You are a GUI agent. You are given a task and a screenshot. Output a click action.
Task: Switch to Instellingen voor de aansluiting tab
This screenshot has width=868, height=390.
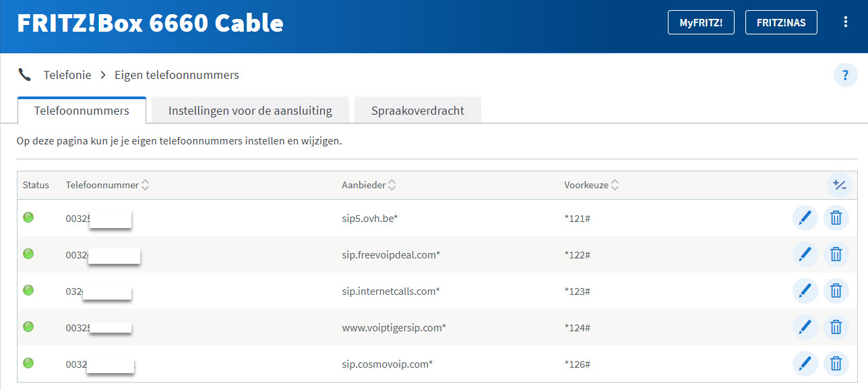pyautogui.click(x=250, y=111)
